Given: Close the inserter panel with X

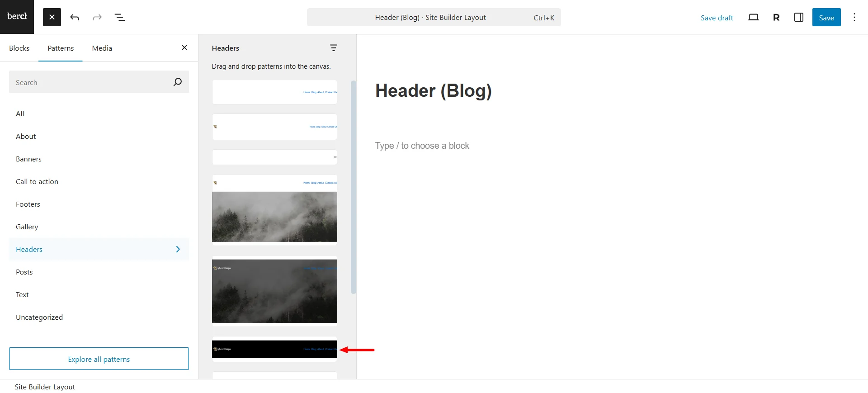Looking at the screenshot, I should [x=184, y=47].
